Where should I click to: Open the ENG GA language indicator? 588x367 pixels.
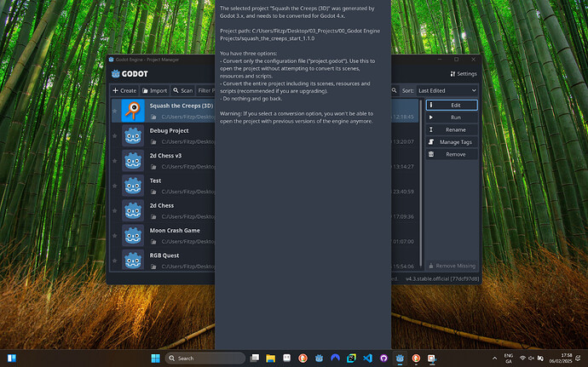[x=509, y=358]
